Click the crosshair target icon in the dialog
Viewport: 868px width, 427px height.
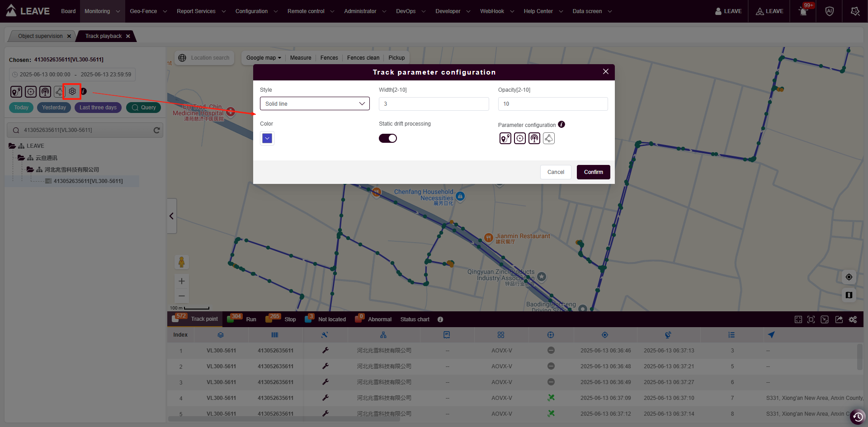pyautogui.click(x=520, y=138)
